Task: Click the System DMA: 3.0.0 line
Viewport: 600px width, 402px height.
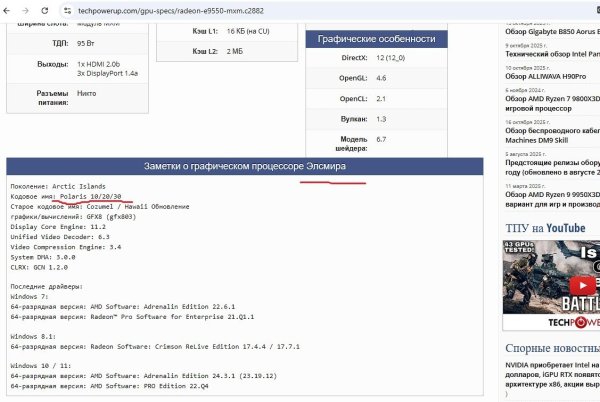Action: (x=42, y=257)
